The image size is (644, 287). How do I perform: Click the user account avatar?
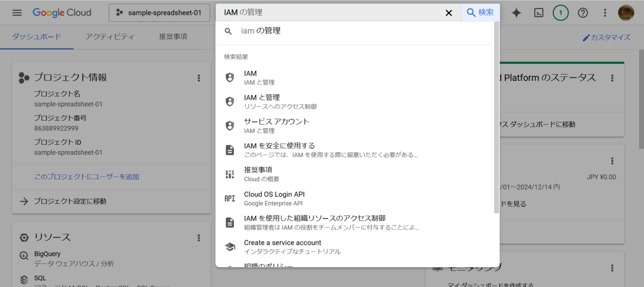[x=626, y=13]
